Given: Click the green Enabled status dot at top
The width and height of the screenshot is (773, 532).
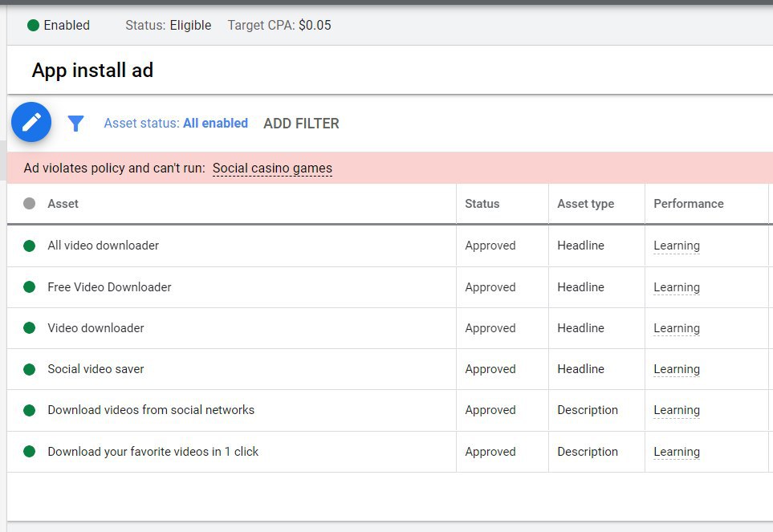Looking at the screenshot, I should click(x=33, y=25).
